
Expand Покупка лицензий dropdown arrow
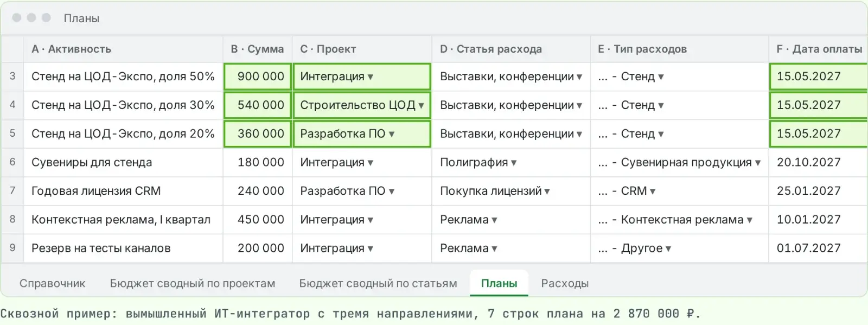547,192
